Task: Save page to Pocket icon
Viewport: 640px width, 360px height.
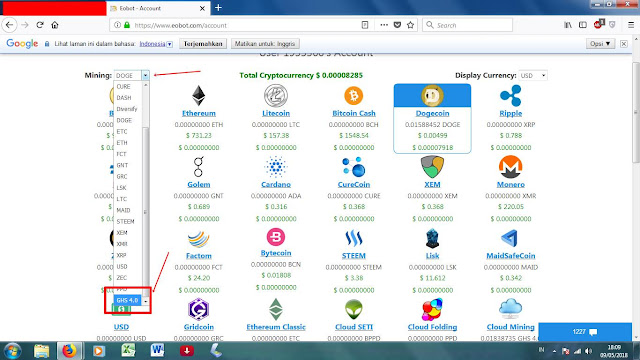Action: pyautogui.click(x=397, y=25)
